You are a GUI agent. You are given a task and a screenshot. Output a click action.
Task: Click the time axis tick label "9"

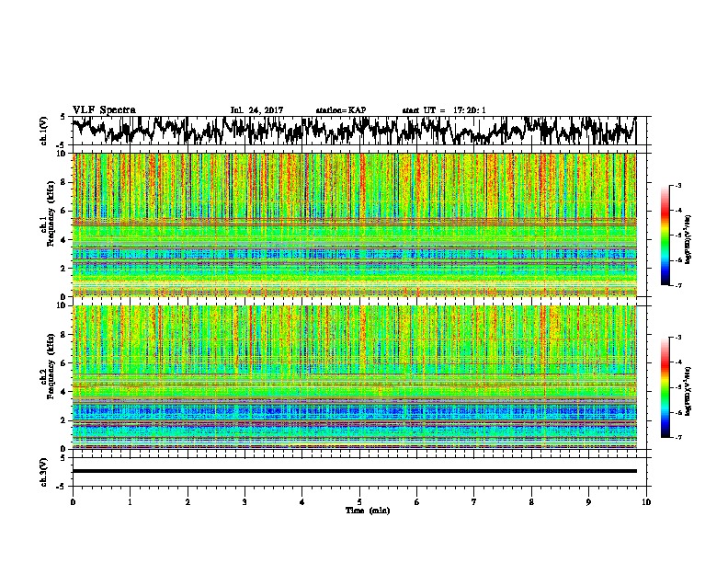(x=588, y=502)
